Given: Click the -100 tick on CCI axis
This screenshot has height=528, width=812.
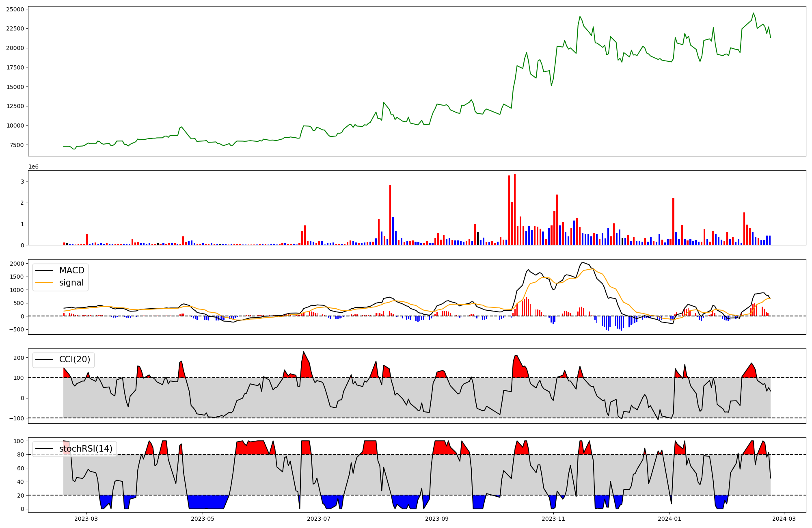Looking at the screenshot, I should pyautogui.click(x=16, y=418).
